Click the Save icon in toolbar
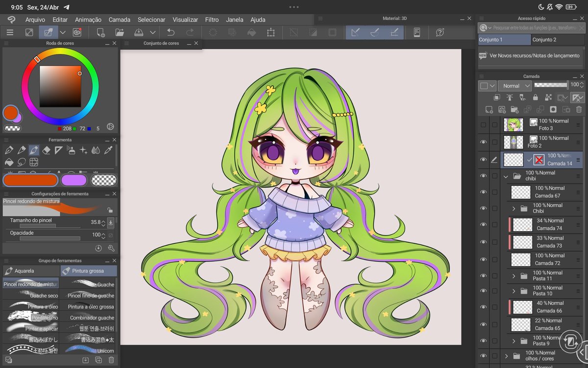 (139, 32)
